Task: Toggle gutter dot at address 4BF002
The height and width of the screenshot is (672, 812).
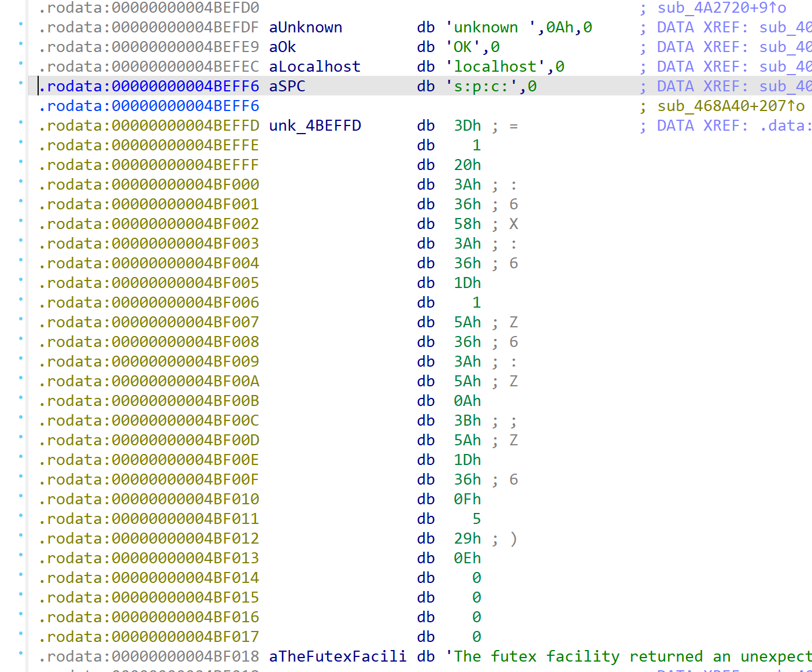Action: [21, 221]
